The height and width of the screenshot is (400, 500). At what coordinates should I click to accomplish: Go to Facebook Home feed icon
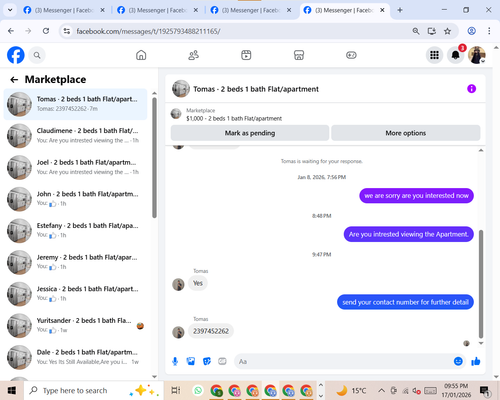pos(141,55)
